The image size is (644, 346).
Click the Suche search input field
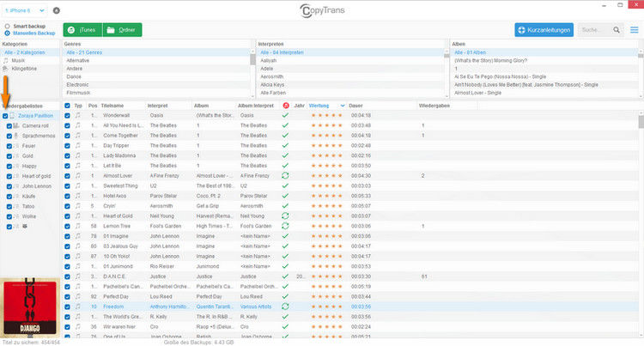coord(596,30)
